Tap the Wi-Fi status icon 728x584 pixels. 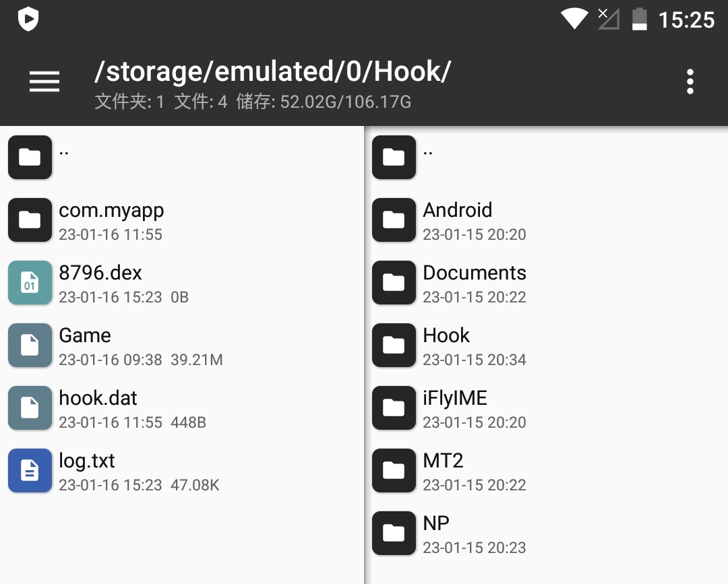pos(574,19)
